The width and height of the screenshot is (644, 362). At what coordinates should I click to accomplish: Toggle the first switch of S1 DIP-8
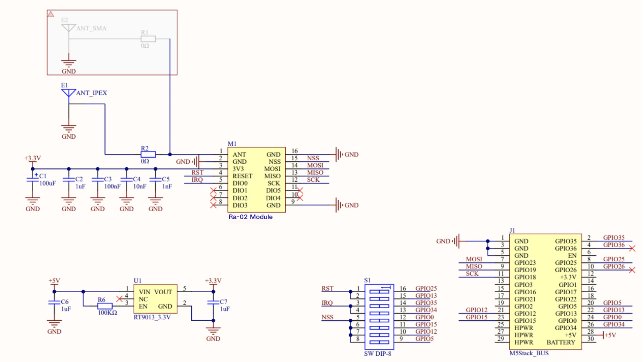[x=379, y=292]
